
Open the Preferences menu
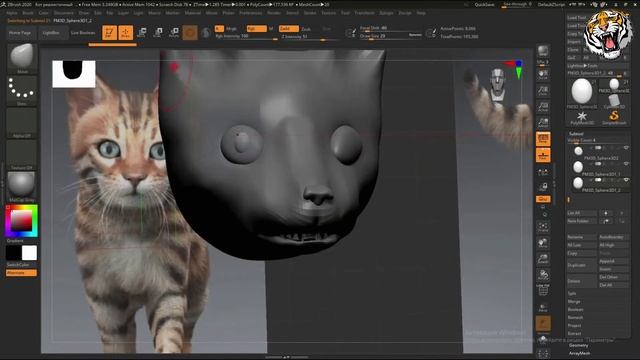click(x=250, y=13)
